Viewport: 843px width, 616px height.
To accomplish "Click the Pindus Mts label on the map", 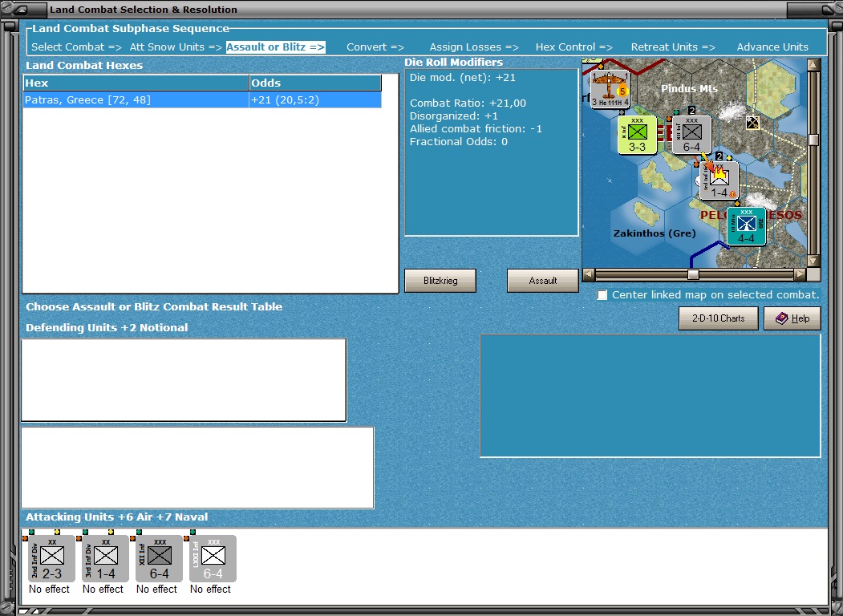I will [689, 89].
